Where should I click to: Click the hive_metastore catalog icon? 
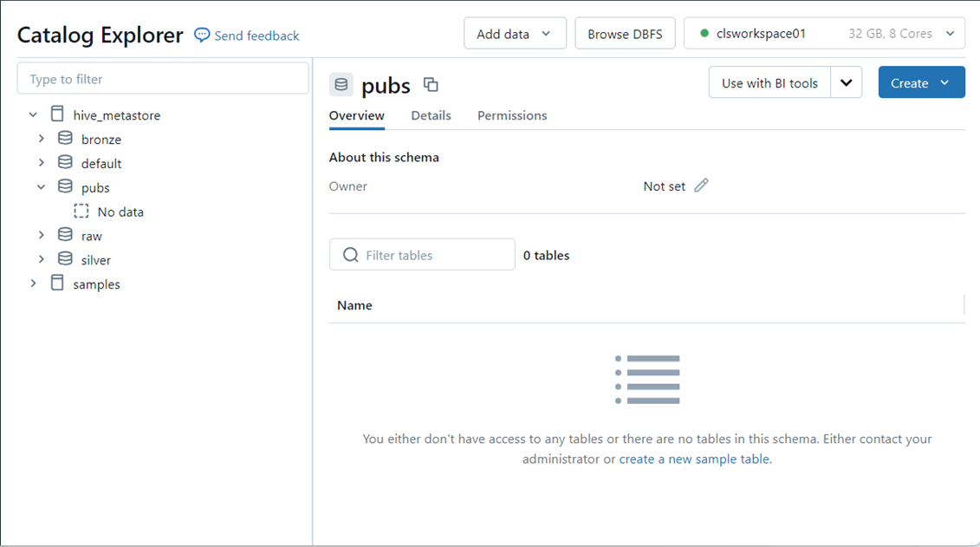pyautogui.click(x=57, y=114)
